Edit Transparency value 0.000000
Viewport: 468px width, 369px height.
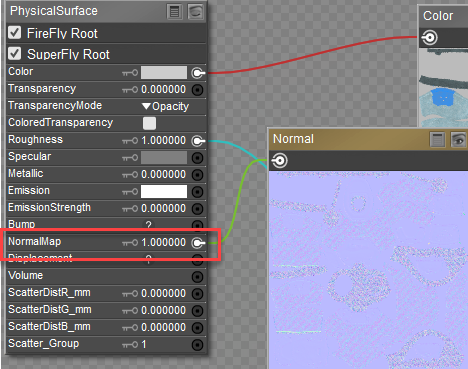click(x=163, y=89)
